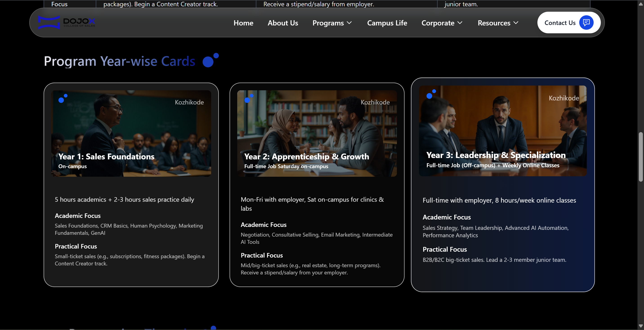Go to the Home page

click(243, 23)
